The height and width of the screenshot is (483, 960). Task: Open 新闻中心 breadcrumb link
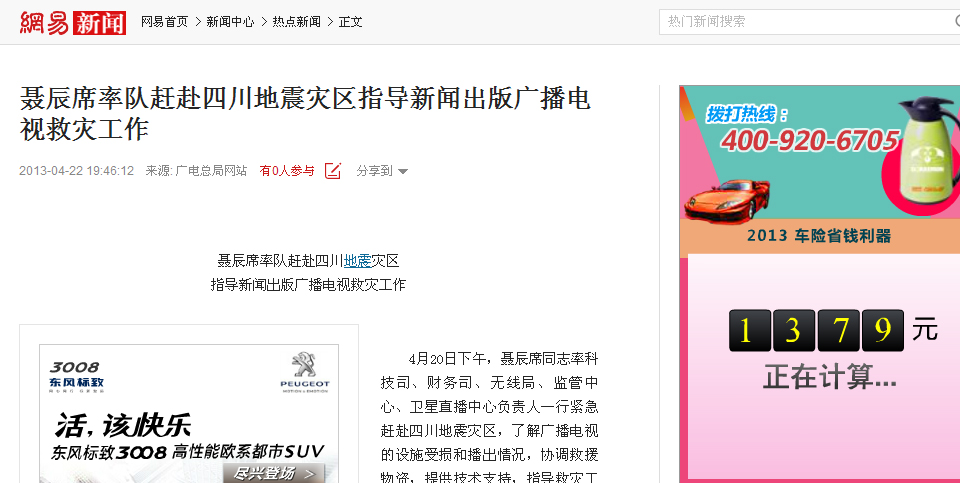[x=230, y=22]
